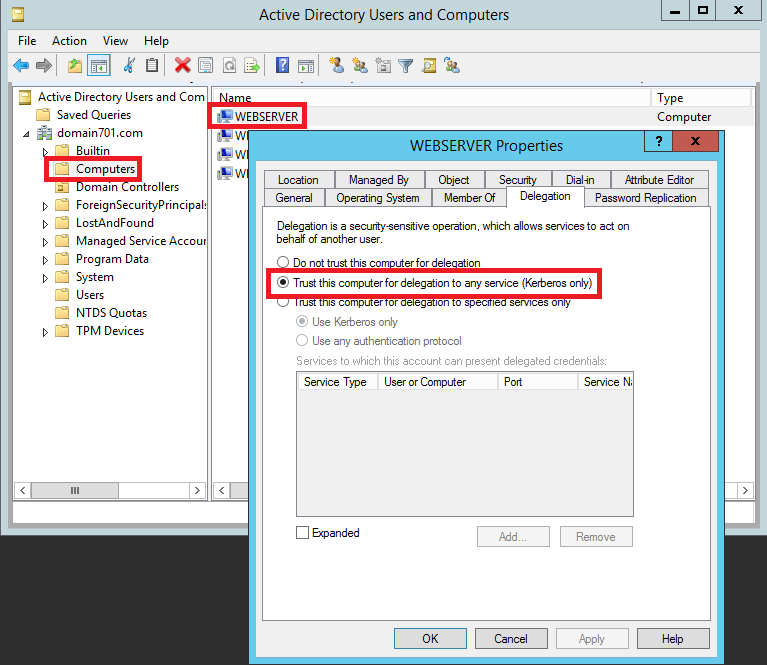Open the Action menu
767x665 pixels.
(69, 41)
